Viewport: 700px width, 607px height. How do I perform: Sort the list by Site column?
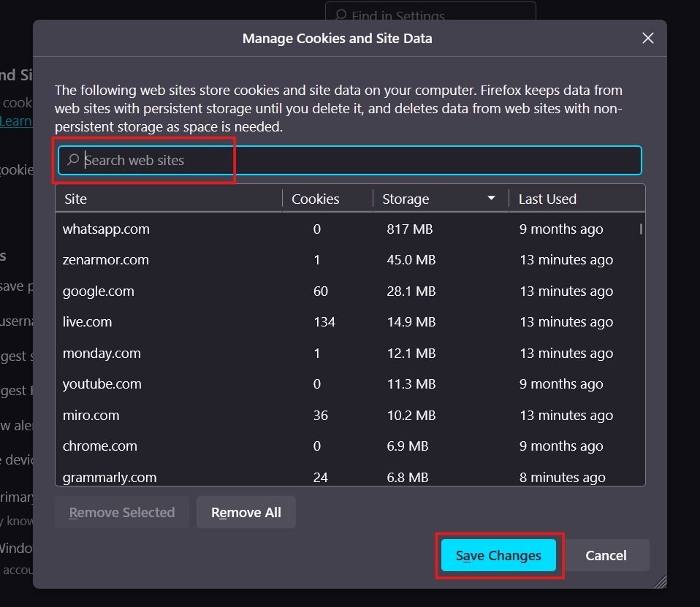coord(168,199)
